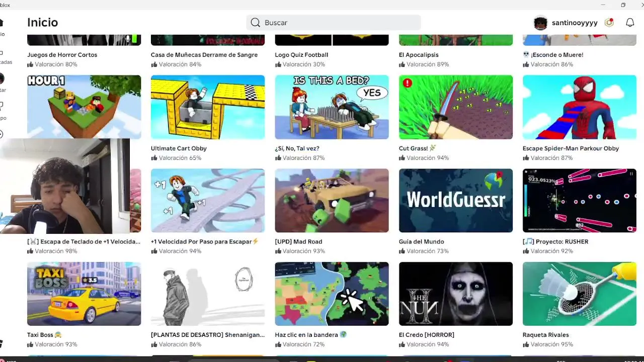The width and height of the screenshot is (644, 362).
Task: Open El Apocalipsis game title
Action: pos(419,55)
